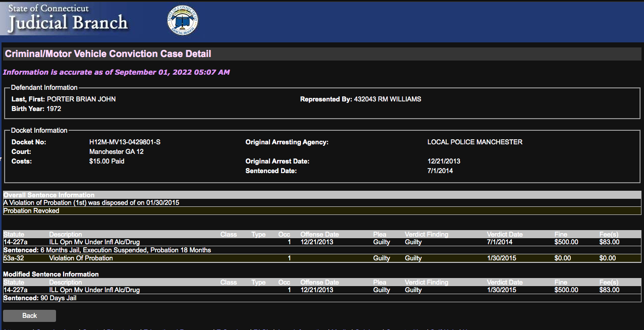Select verdict date 1/30/2015 in the 53a-32 row
The height and width of the screenshot is (330, 644).
(501, 258)
